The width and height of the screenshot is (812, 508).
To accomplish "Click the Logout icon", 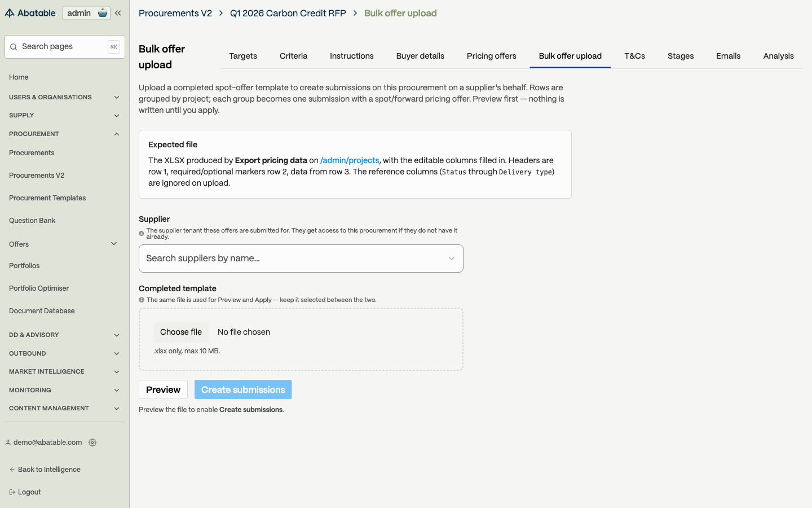I will pos(12,492).
